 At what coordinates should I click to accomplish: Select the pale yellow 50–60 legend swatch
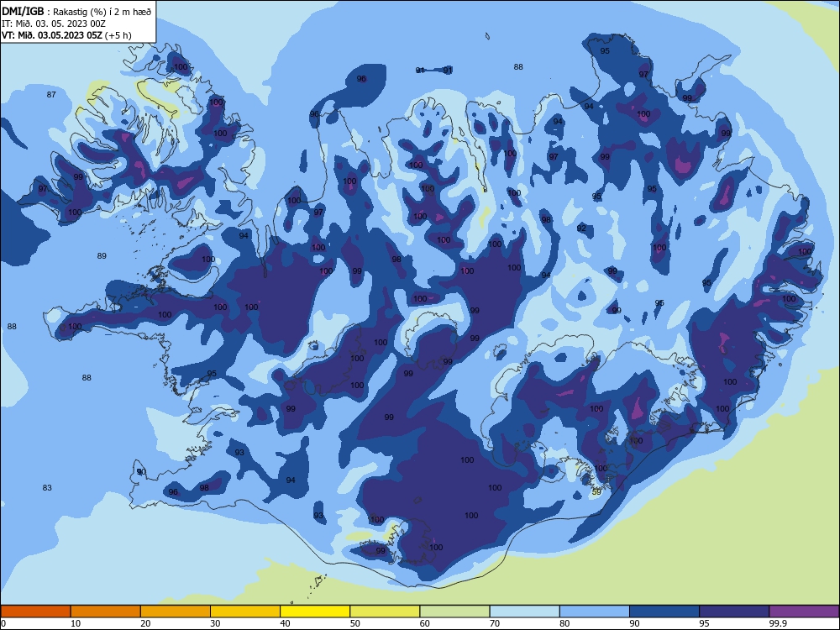coord(385,612)
